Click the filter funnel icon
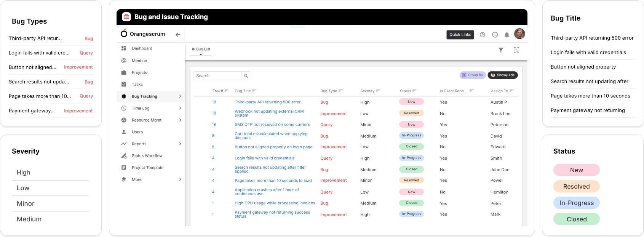This screenshot has height=237, width=644. click(x=501, y=50)
